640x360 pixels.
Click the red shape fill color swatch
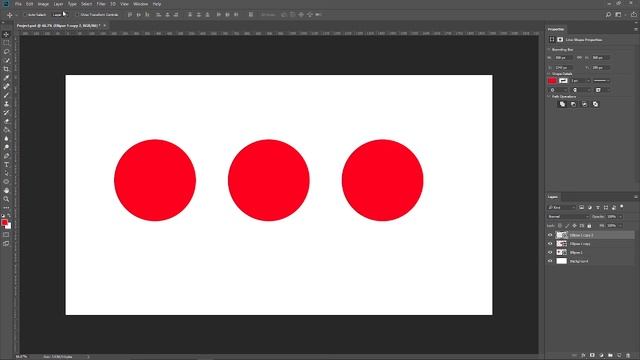pyautogui.click(x=552, y=81)
